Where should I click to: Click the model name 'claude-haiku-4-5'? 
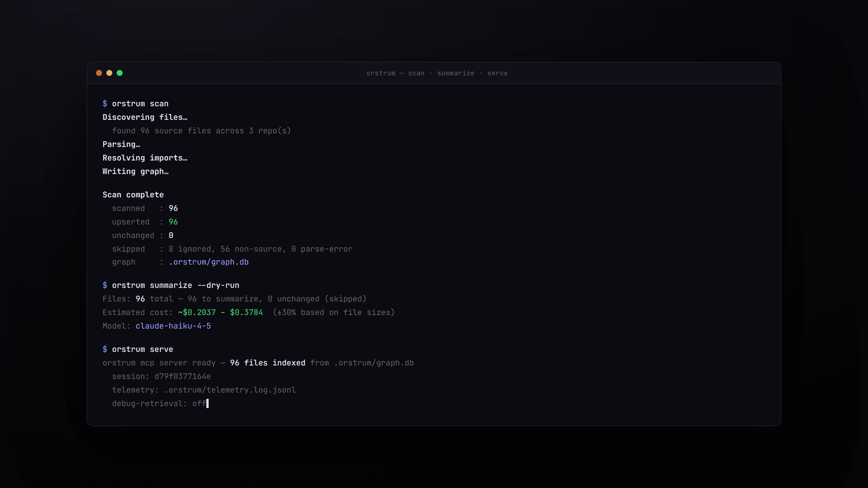click(173, 326)
